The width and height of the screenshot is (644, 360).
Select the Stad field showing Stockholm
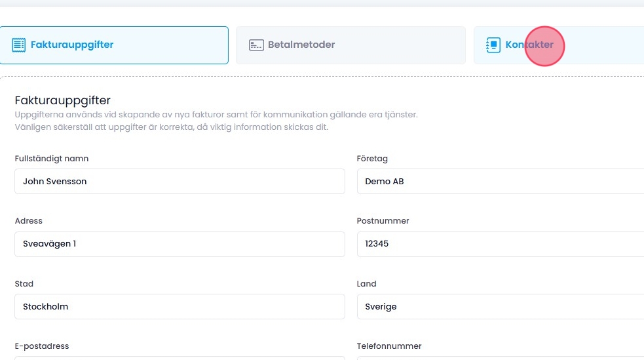pos(180,306)
